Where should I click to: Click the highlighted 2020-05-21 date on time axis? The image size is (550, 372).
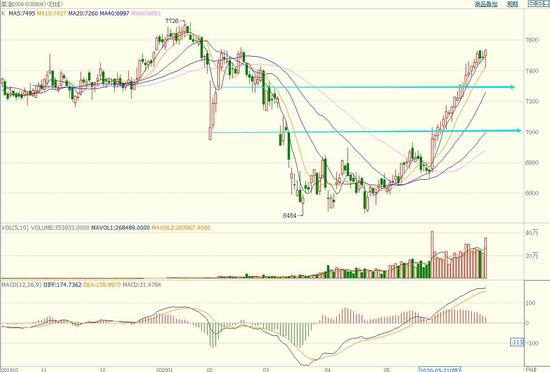[440, 369]
